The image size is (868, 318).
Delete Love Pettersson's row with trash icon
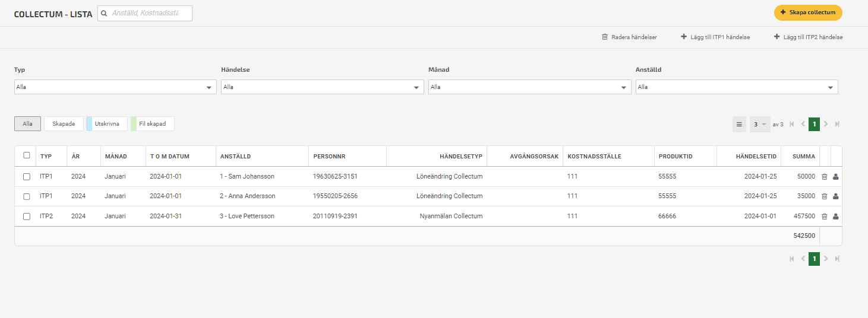pos(824,217)
